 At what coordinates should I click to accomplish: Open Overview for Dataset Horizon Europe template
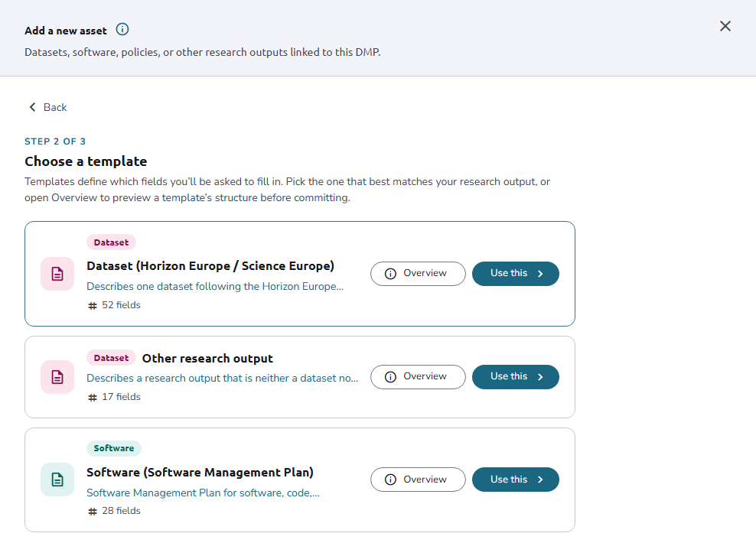[418, 274]
